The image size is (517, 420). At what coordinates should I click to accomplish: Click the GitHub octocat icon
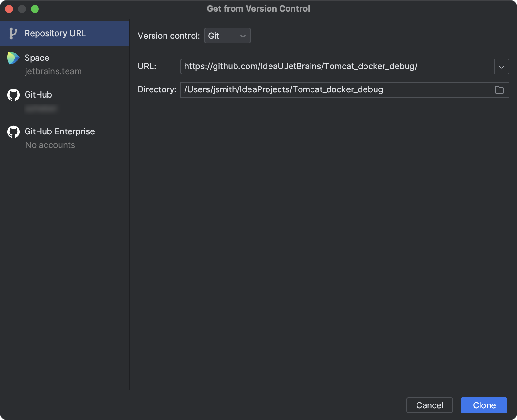(13, 95)
